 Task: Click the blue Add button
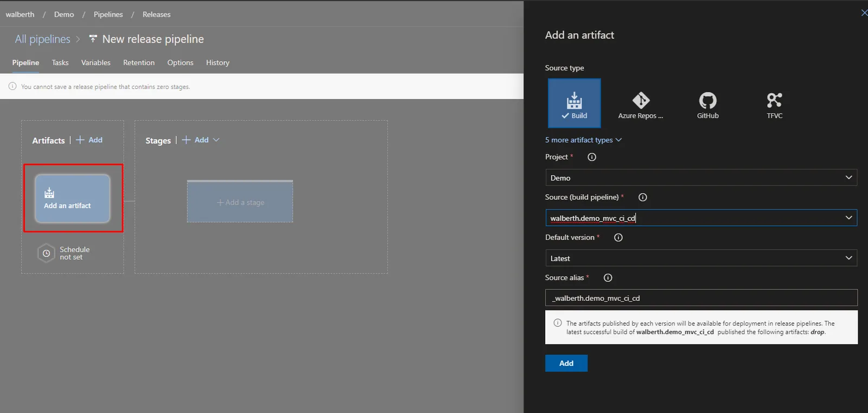pyautogui.click(x=566, y=363)
